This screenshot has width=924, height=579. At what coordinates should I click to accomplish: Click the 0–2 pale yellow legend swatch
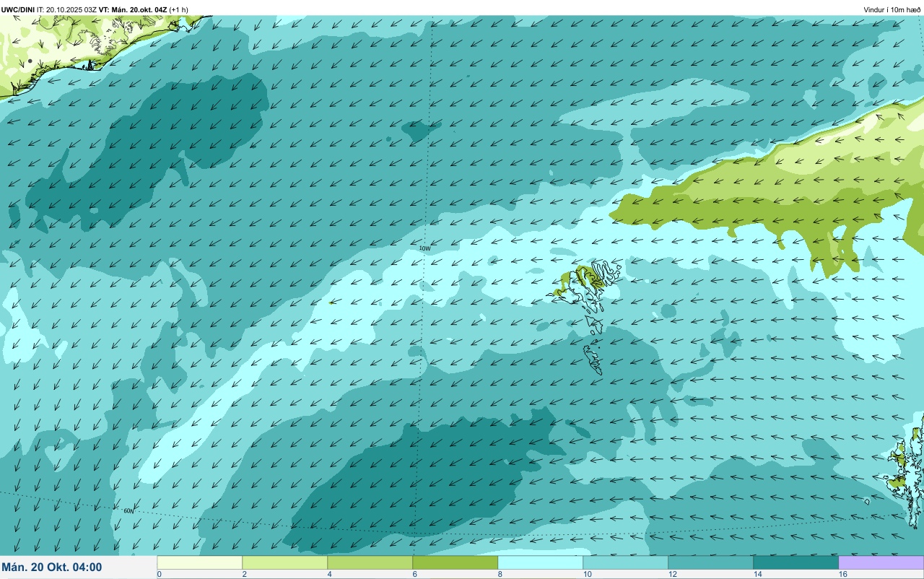click(200, 562)
